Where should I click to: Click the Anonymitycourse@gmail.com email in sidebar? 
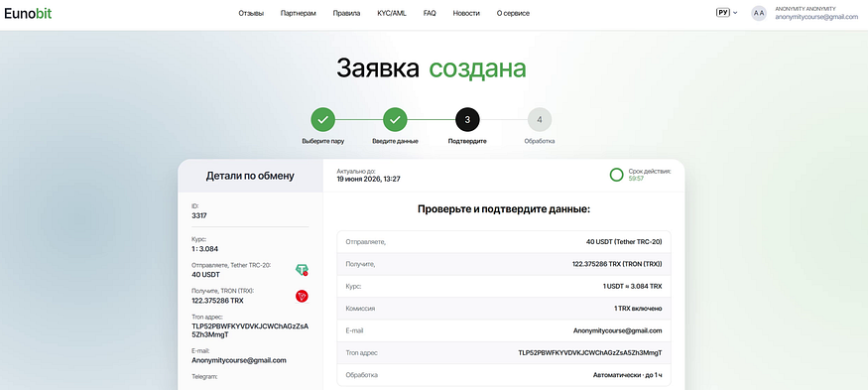click(239, 360)
